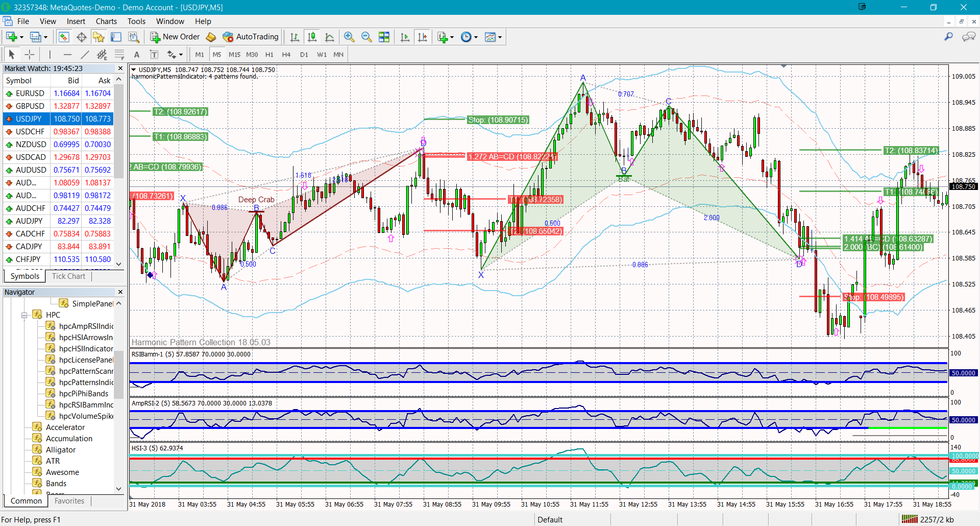Open the Insert menu
The height and width of the screenshot is (526, 980).
click(76, 21)
